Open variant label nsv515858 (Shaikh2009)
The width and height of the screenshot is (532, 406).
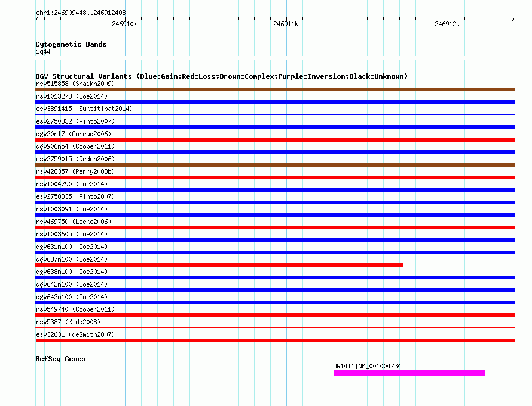click(75, 84)
